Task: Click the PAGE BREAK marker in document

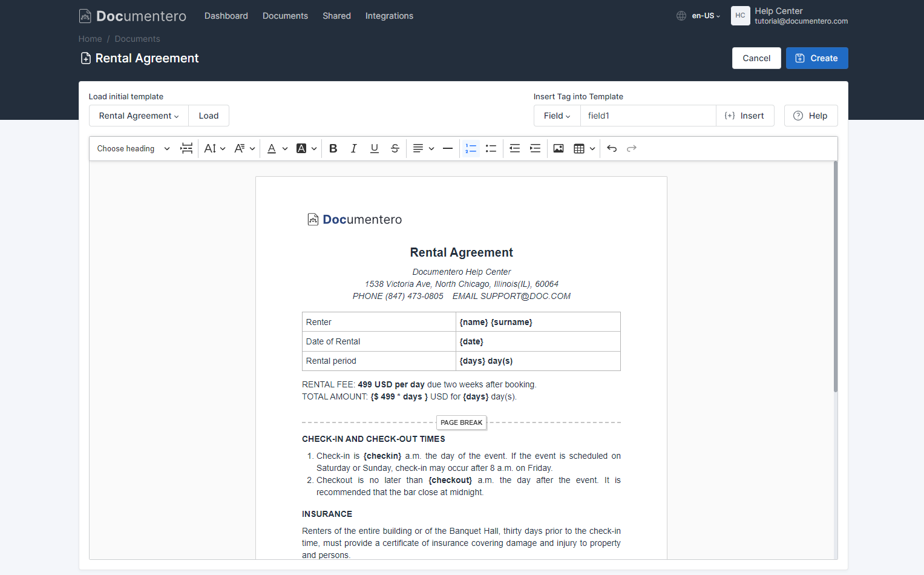Action: click(x=462, y=422)
